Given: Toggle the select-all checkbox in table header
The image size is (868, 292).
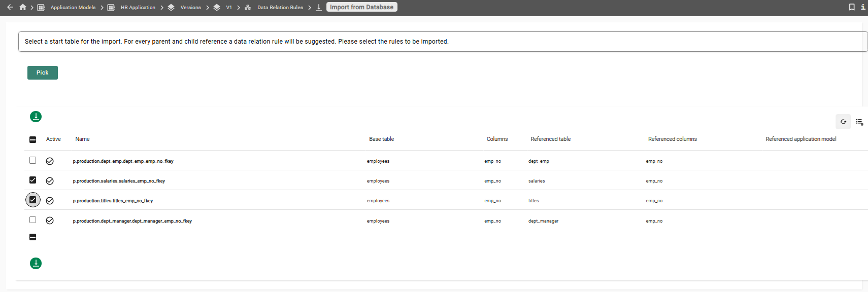Looking at the screenshot, I should tap(33, 139).
